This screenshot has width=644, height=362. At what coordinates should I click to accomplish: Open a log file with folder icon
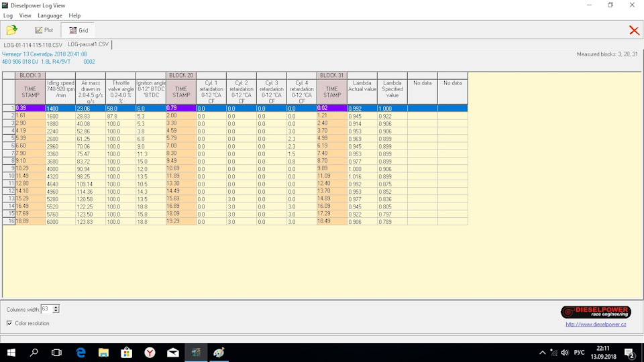click(11, 30)
